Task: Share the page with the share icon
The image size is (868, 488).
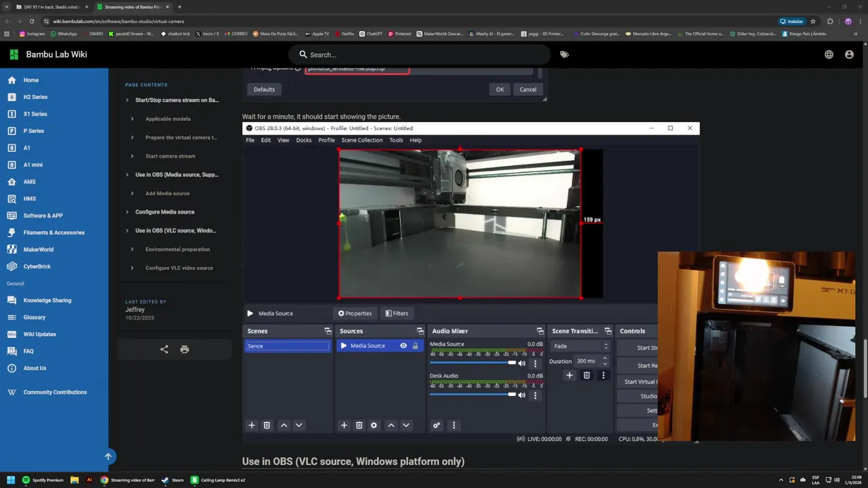Action: (164, 349)
